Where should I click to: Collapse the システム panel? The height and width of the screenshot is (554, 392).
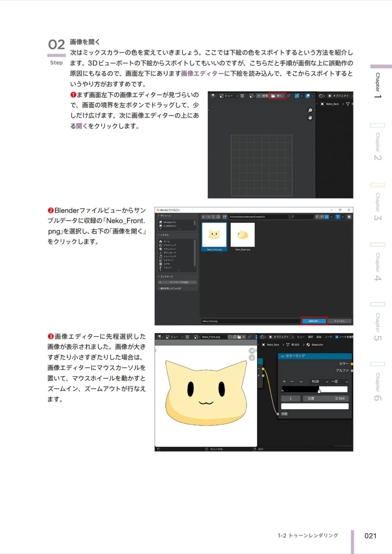pos(164,235)
